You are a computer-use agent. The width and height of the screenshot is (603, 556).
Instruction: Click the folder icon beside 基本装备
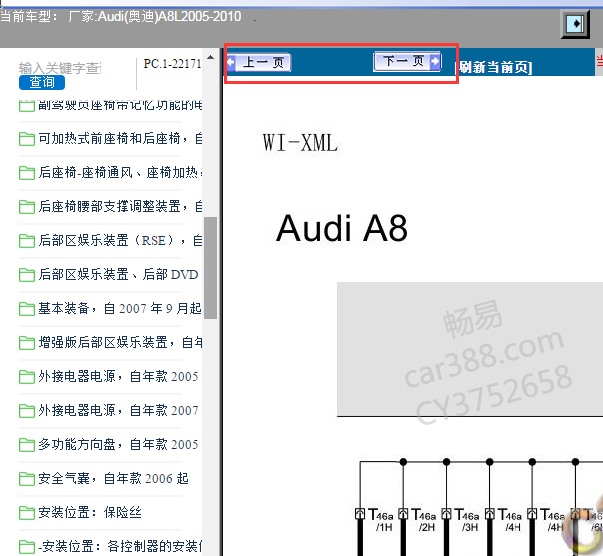click(27, 309)
